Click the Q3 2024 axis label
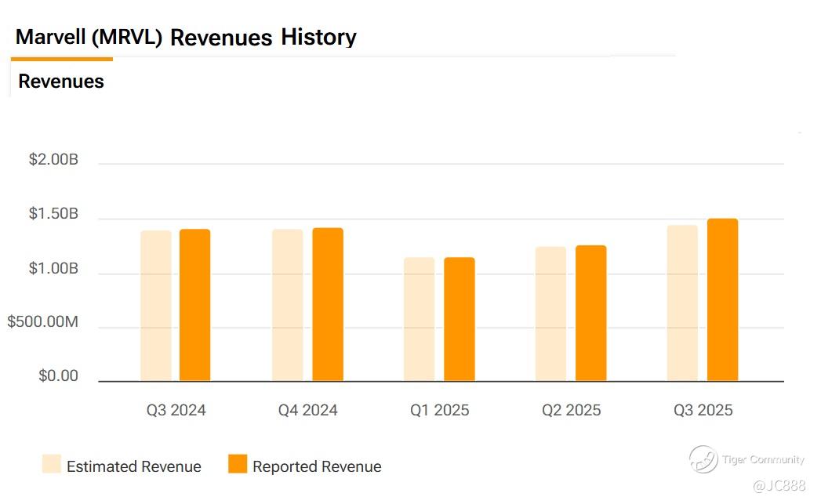The width and height of the screenshot is (821, 504). click(176, 410)
